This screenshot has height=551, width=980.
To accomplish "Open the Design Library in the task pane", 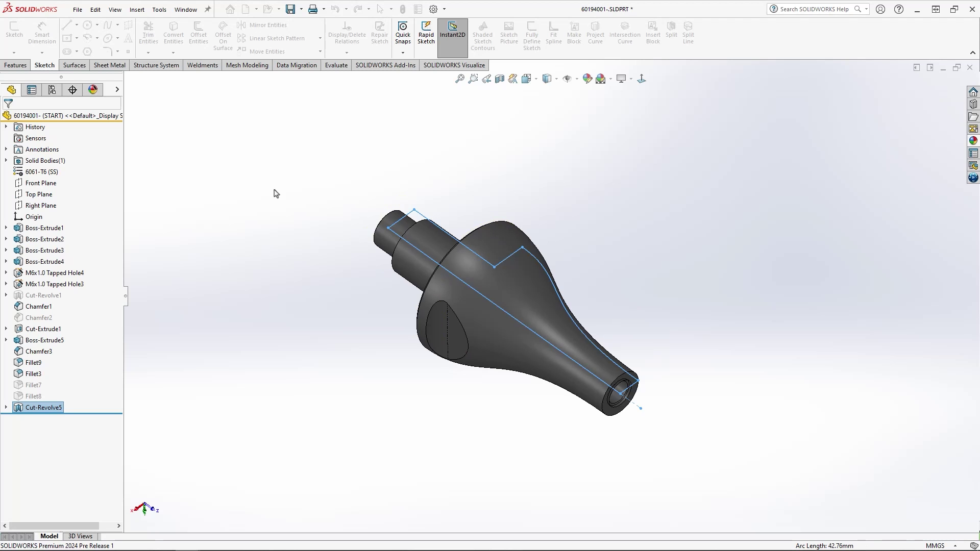I will point(973,104).
